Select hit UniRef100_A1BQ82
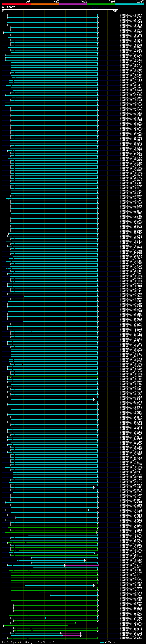Screen dimensions: 146x644 (131, 487)
